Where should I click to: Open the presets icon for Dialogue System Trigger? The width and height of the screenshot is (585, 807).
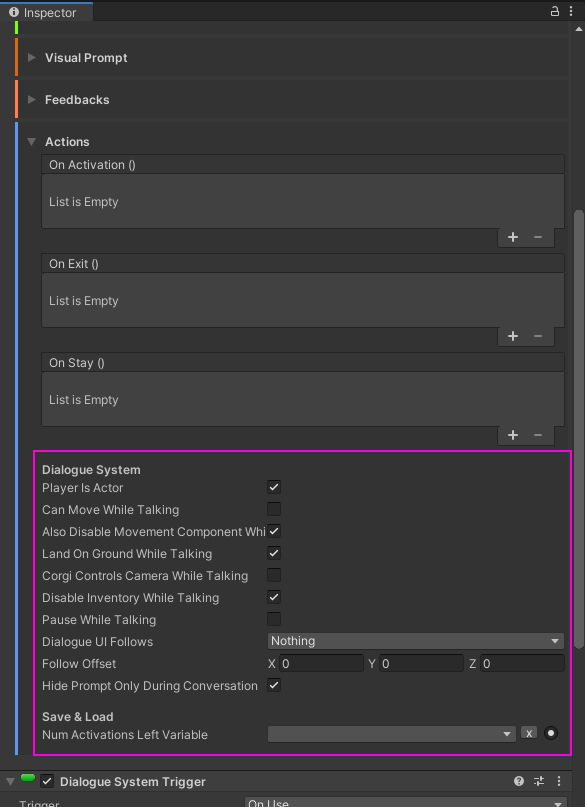[x=539, y=781]
